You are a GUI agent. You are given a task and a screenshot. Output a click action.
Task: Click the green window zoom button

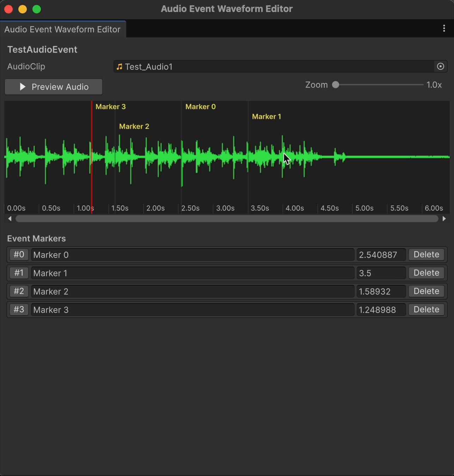(x=37, y=9)
